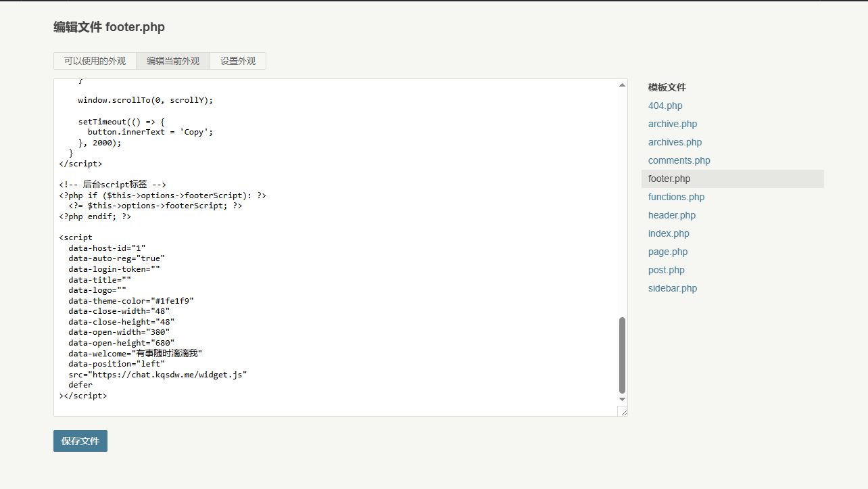The width and height of the screenshot is (868, 489).
Task: Edit the comments.php template
Action: (x=679, y=160)
